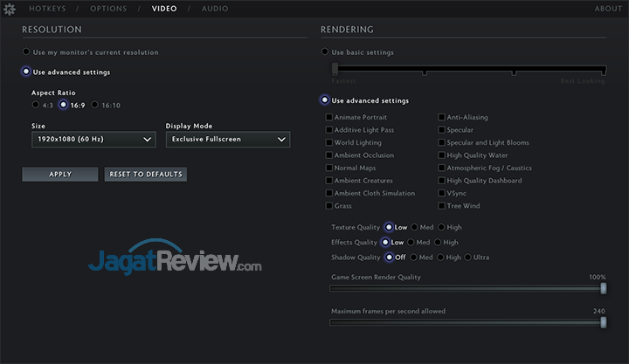Open the Audio tab

(x=215, y=9)
